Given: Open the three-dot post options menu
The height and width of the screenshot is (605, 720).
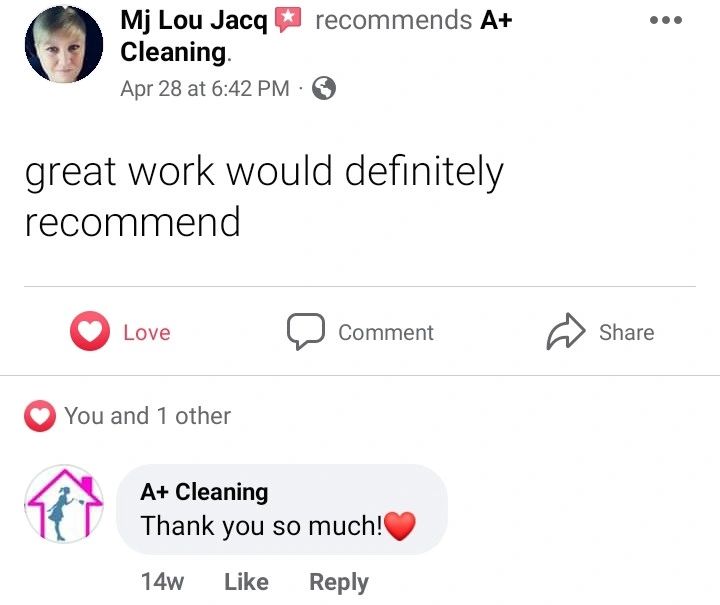Looking at the screenshot, I should (666, 20).
